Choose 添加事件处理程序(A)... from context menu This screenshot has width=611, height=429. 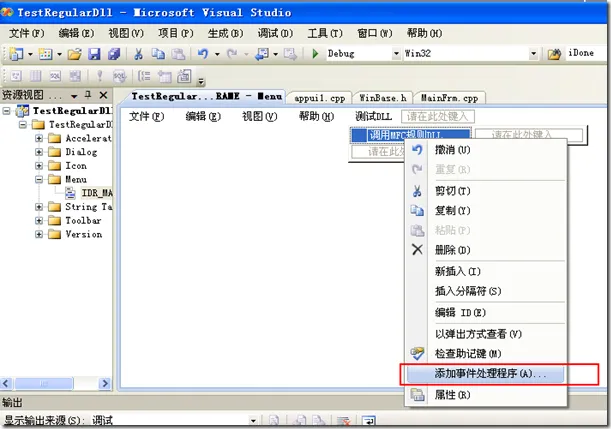(x=485, y=374)
